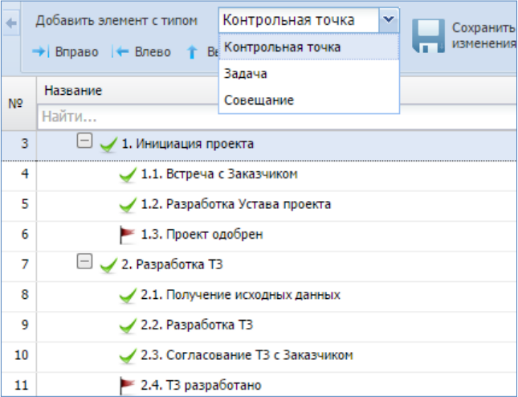Click red flag of Проект одобрен
The width and height of the screenshot is (518, 397).
[x=127, y=235]
